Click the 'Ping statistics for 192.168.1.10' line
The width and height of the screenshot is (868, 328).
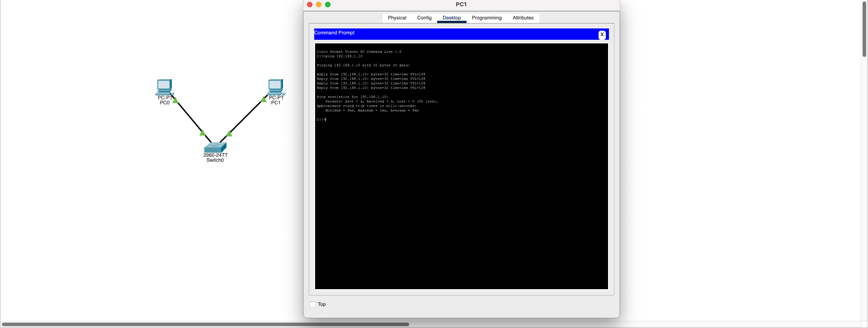click(353, 97)
